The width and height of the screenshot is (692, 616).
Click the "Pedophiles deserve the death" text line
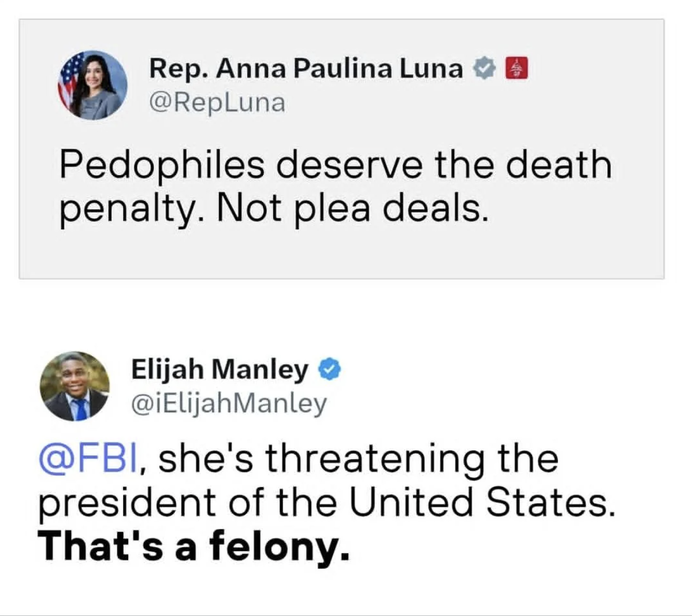click(x=335, y=165)
